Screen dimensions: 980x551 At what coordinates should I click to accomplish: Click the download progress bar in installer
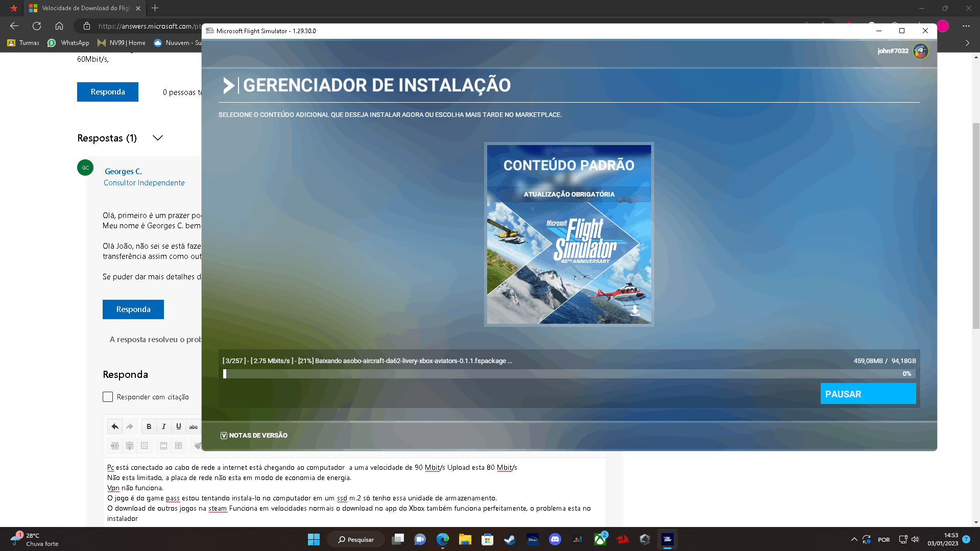[x=569, y=374]
